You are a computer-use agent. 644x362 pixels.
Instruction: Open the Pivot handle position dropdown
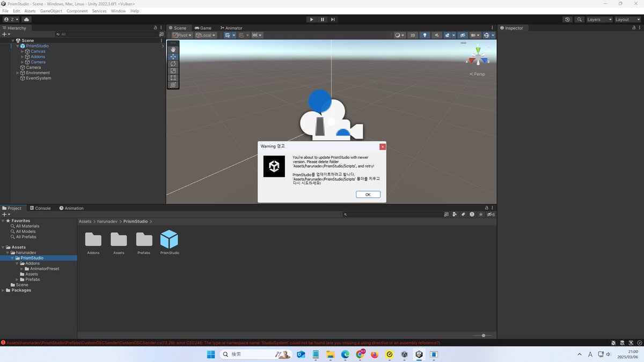[x=182, y=35]
